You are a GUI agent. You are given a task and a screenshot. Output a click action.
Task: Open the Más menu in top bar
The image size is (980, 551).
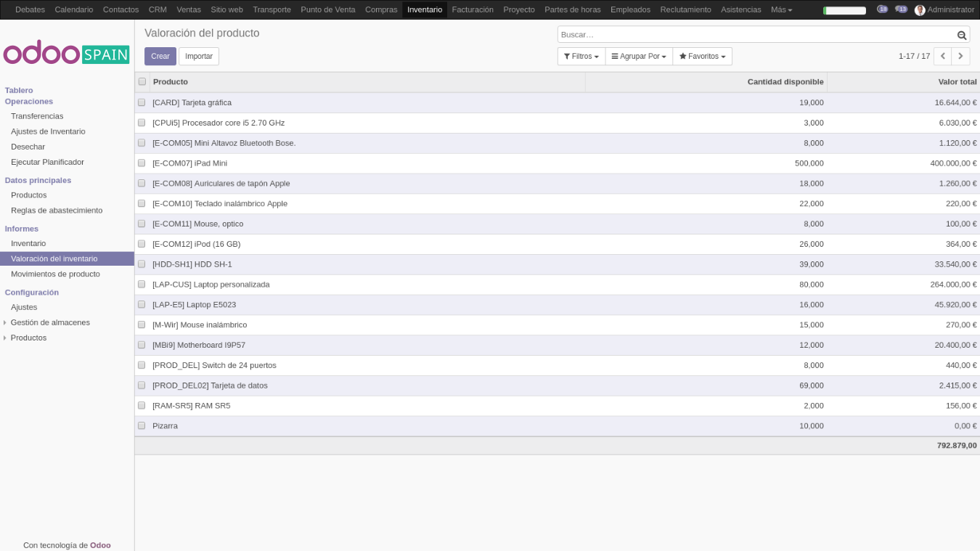click(781, 9)
